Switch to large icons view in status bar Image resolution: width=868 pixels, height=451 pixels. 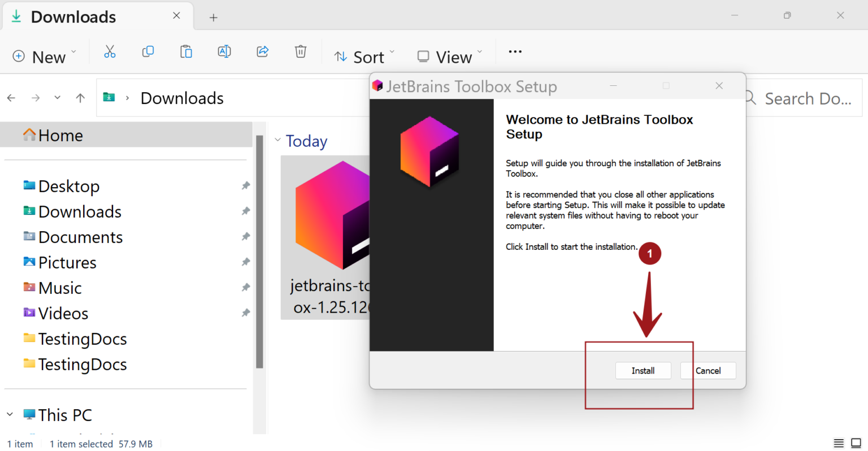[x=856, y=443]
